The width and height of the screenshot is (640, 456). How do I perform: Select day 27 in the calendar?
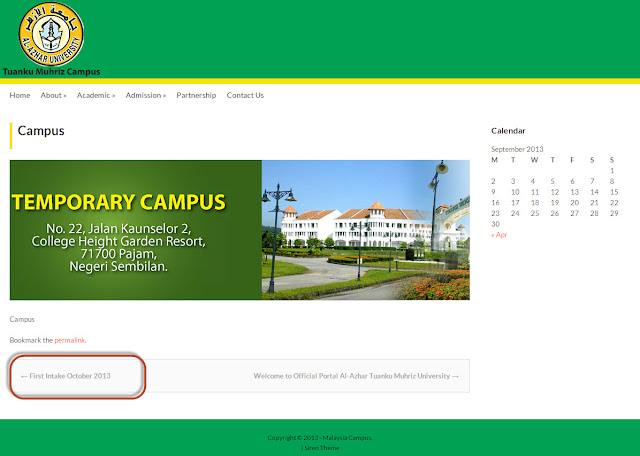tap(575, 213)
